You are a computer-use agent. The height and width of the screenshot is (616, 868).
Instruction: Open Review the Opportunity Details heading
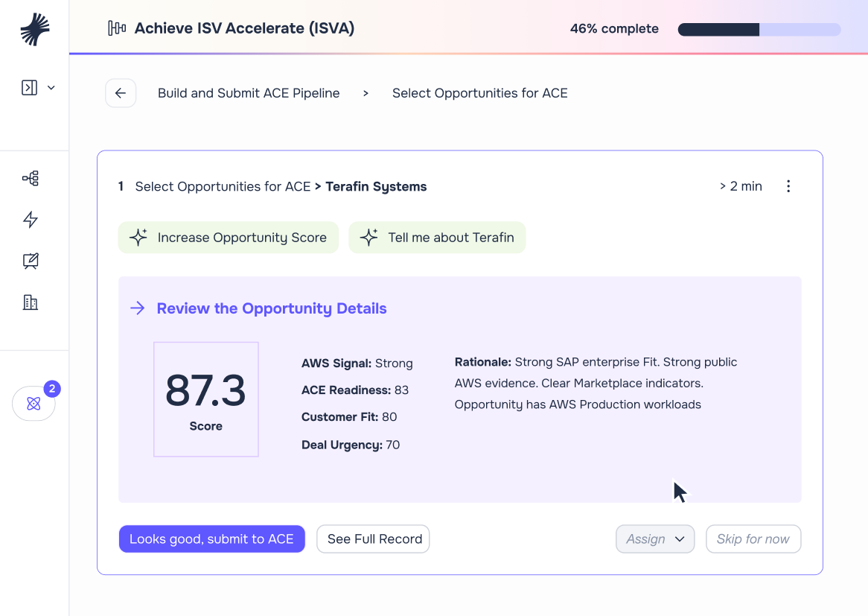[x=271, y=308]
